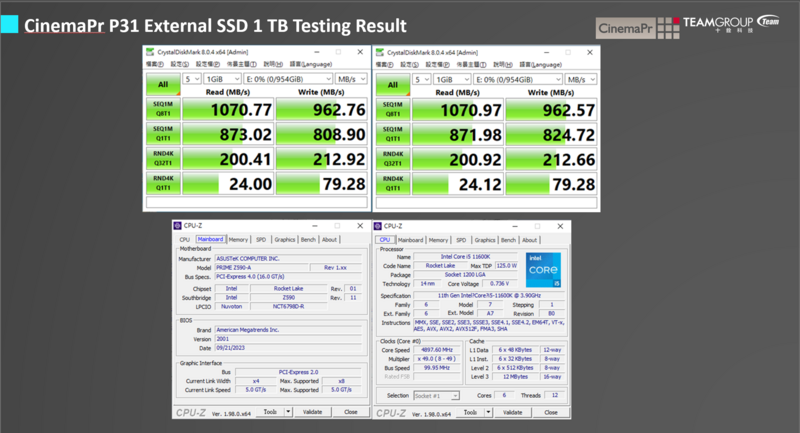Open 1GiB size dropdown in left CrystalDiskMark

pyautogui.click(x=222, y=79)
